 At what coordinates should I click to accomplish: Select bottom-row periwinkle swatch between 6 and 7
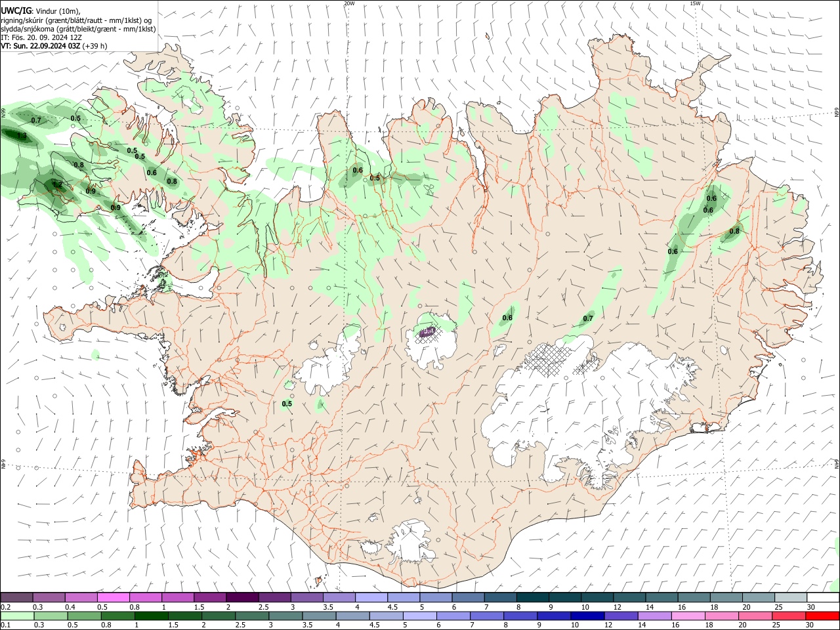(453, 616)
